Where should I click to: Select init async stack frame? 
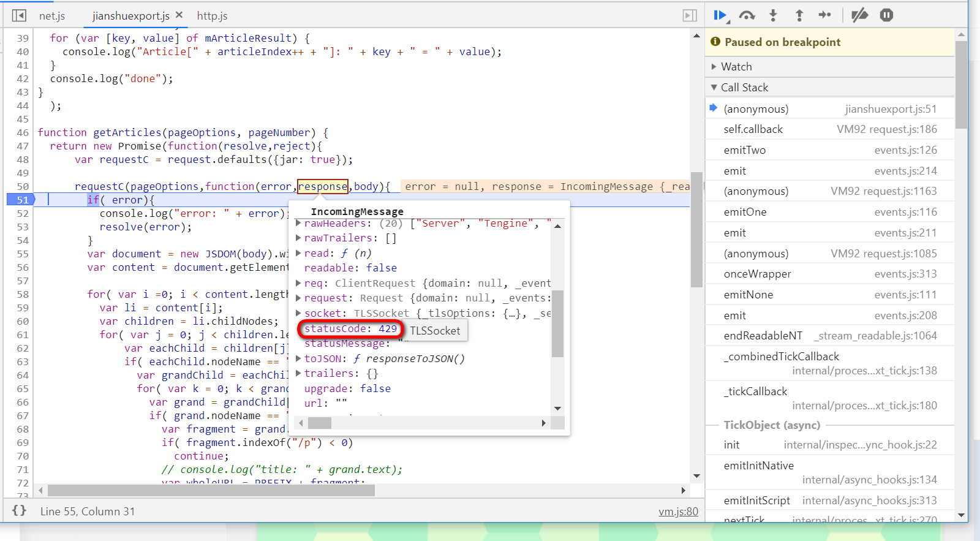click(830, 445)
